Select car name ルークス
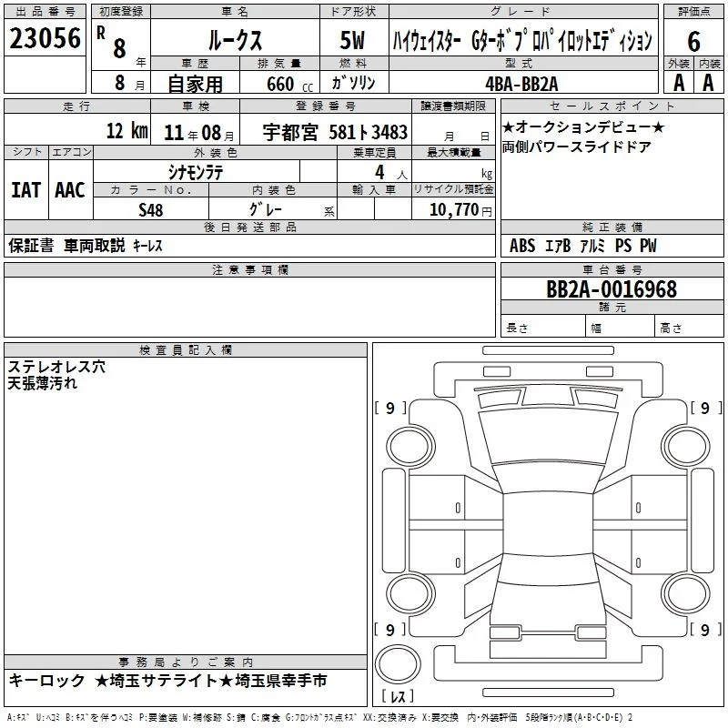Screen dimensions: 728x728 [x=236, y=40]
